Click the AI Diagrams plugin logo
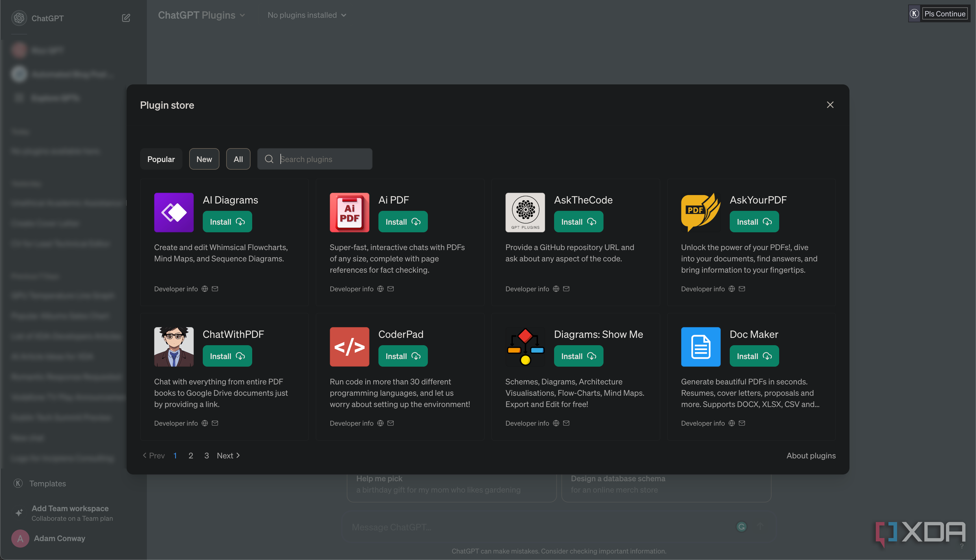 174,212
